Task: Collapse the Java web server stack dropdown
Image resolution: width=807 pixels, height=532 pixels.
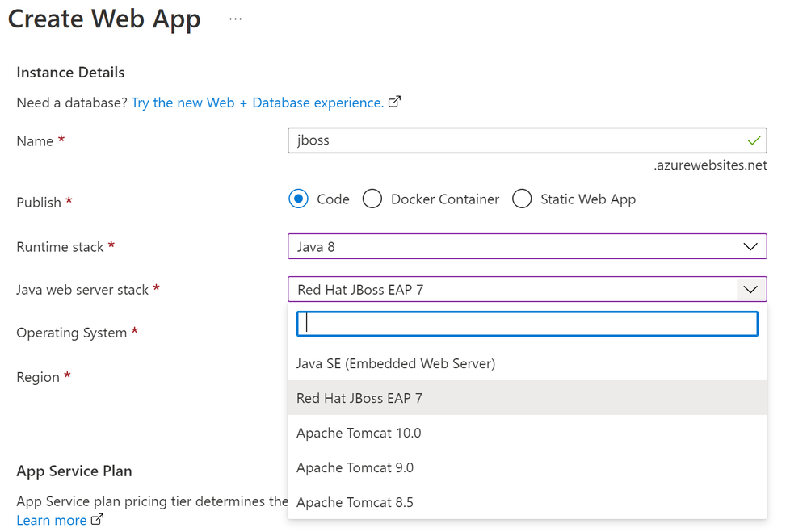Action: 750,289
